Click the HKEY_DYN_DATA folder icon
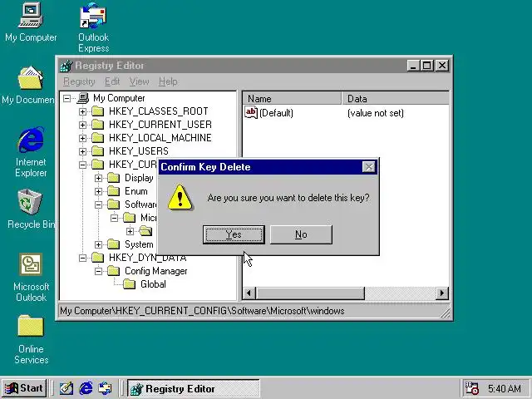 (98, 258)
